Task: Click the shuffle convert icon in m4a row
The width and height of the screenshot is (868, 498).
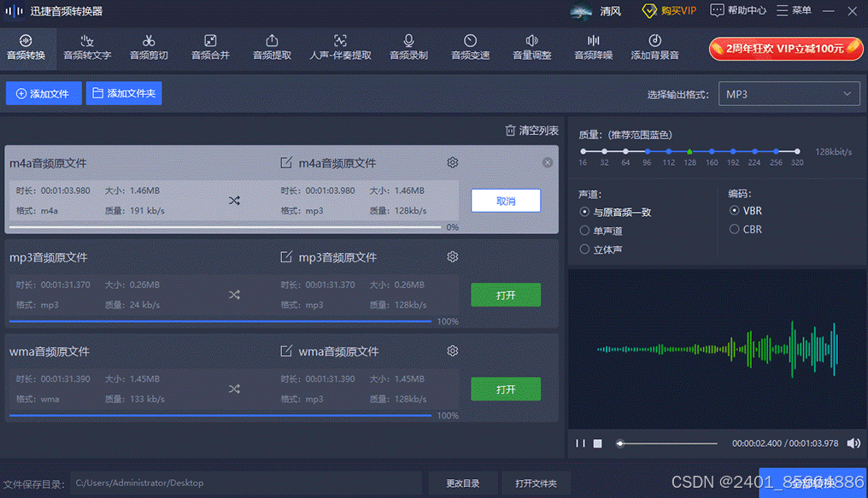Action: pyautogui.click(x=234, y=201)
